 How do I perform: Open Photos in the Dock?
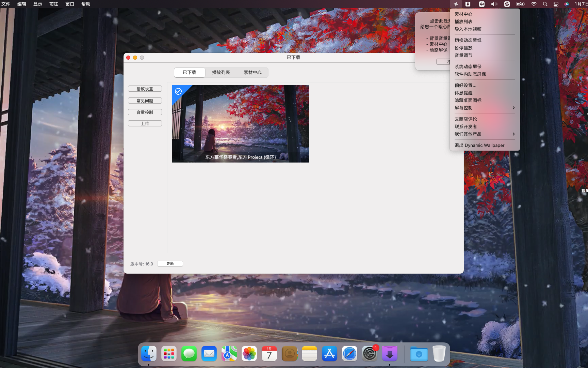click(x=249, y=354)
